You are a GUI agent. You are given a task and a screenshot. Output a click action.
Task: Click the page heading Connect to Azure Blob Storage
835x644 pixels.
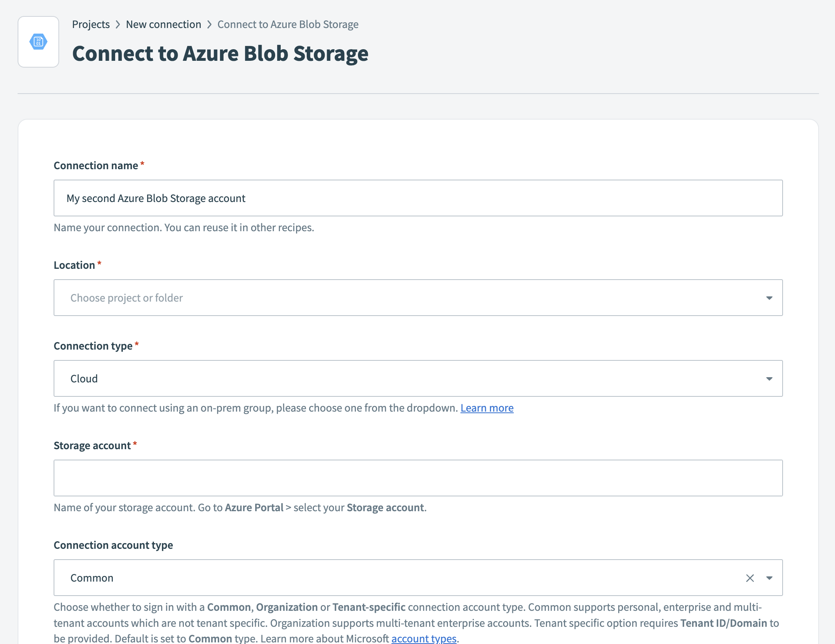(220, 54)
